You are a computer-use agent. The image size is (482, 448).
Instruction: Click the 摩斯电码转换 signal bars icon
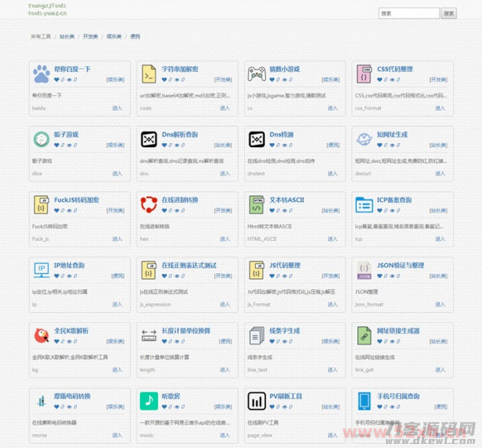click(41, 401)
